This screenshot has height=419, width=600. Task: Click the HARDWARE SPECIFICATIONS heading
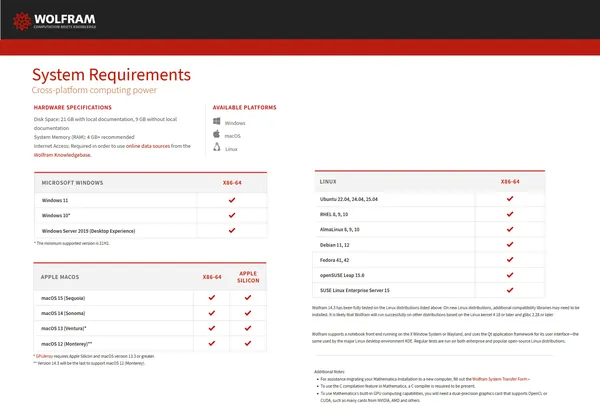[x=73, y=108]
